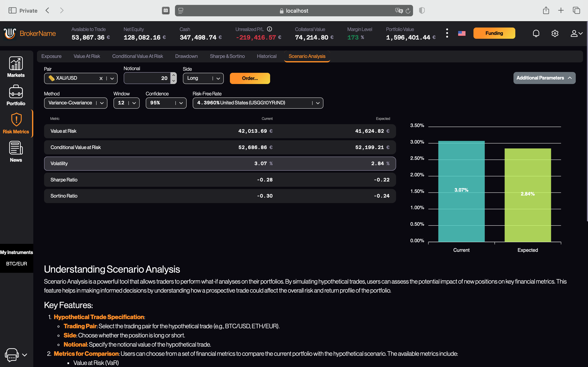Switch to the Drawdown tab
The width and height of the screenshot is (588, 367).
coord(186,56)
